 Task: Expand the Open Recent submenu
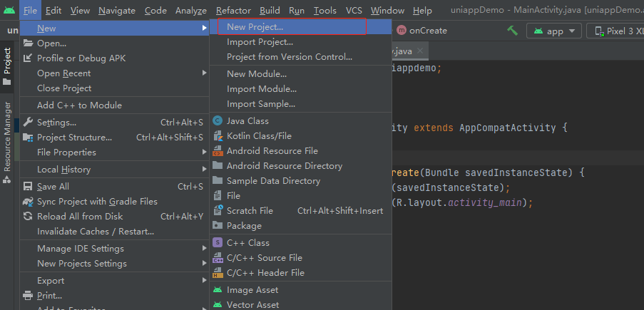click(x=205, y=73)
